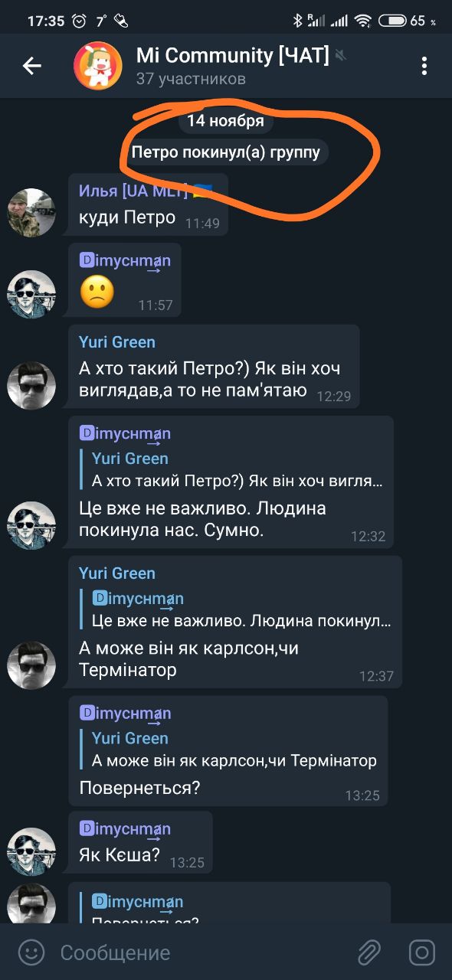Open the three-dot overflow menu
This screenshot has height=980, width=452.
424,66
